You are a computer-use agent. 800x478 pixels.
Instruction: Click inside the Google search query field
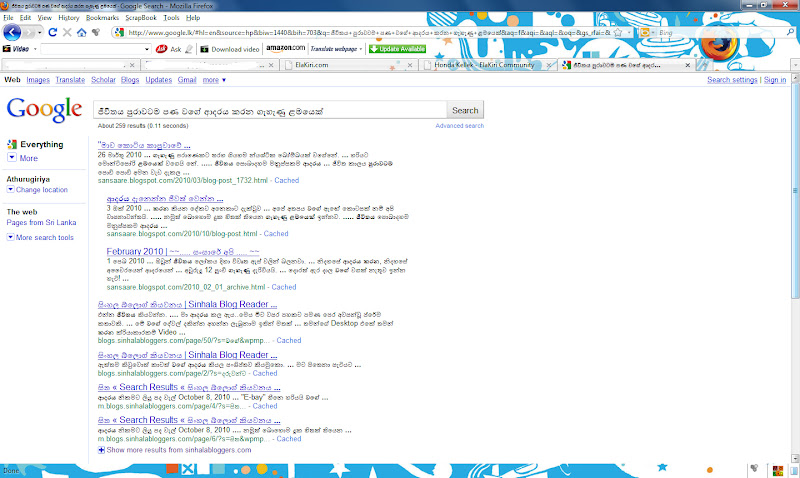click(x=269, y=110)
